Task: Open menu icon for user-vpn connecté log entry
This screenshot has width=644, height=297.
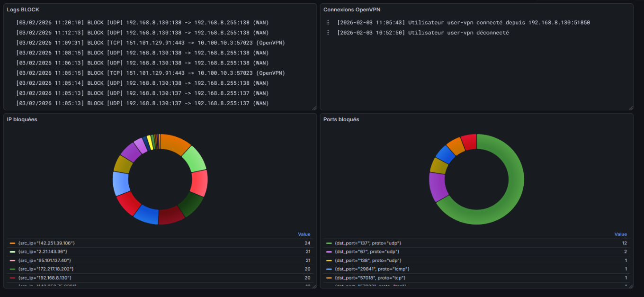Action: 328,23
